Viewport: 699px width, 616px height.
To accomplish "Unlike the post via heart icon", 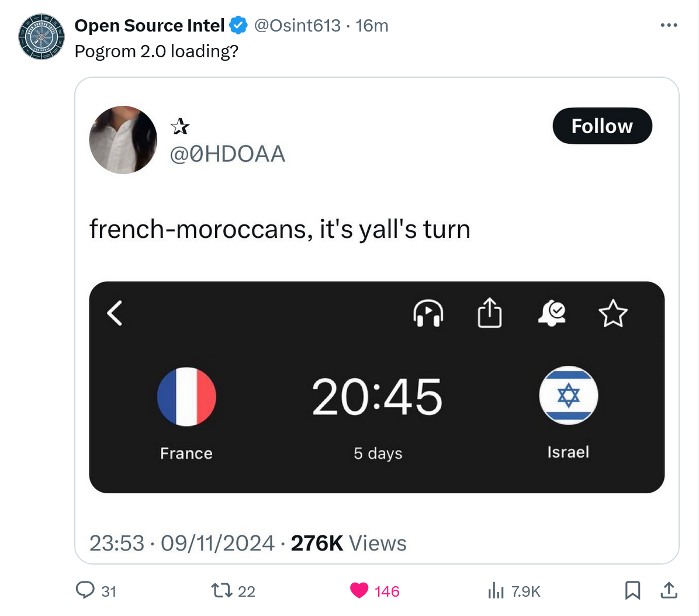I will pos(359,590).
